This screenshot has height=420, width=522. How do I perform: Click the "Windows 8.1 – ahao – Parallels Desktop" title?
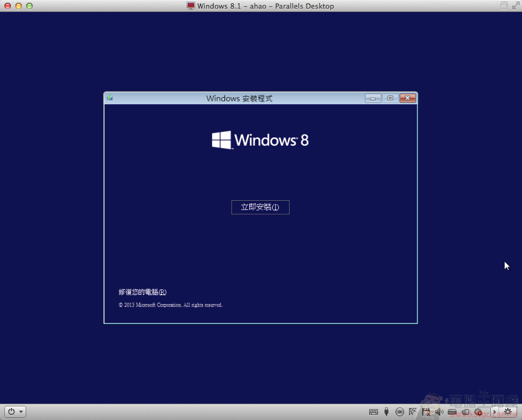coord(265,6)
